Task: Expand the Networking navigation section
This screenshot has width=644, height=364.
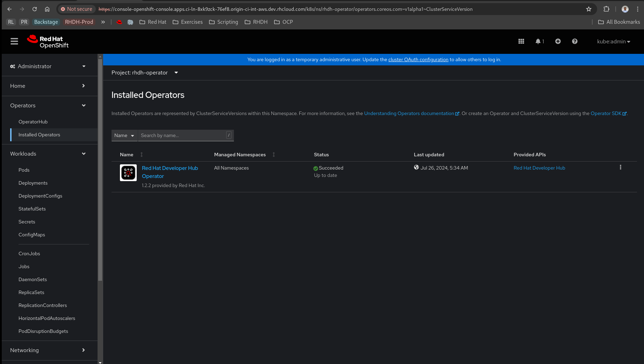Action: 48,350
